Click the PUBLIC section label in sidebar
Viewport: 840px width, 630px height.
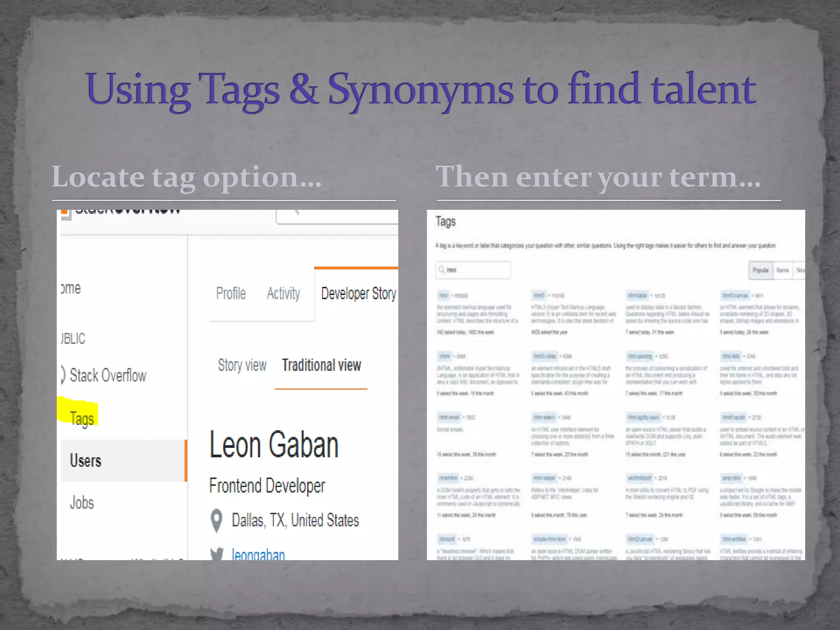73,338
